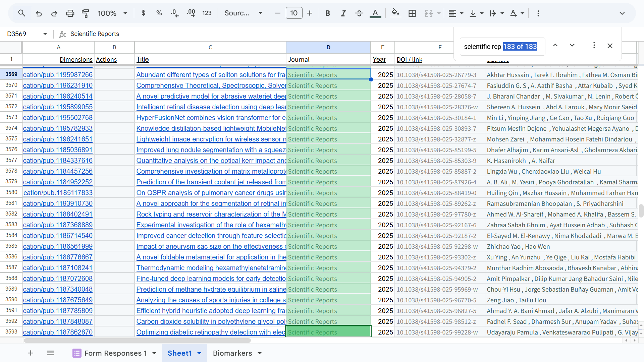Open the fill color bucket tool
Viewport: 644px width, 362px height.
click(395, 13)
